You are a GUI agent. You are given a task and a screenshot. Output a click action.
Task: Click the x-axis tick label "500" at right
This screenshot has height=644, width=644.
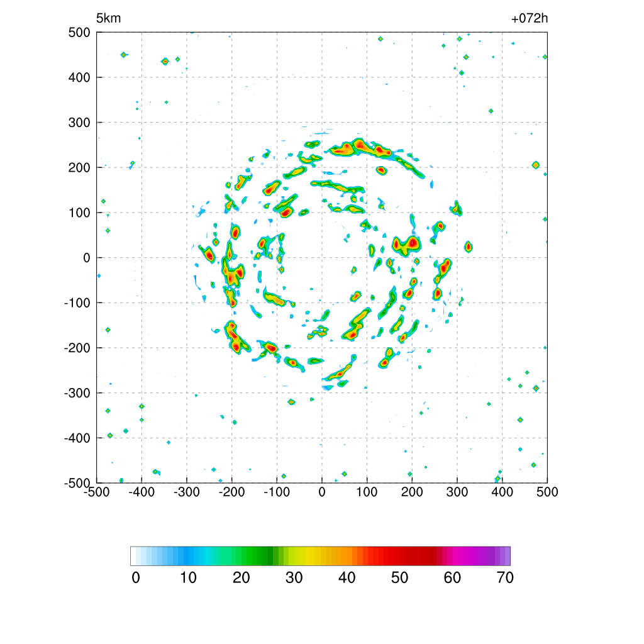(x=547, y=492)
